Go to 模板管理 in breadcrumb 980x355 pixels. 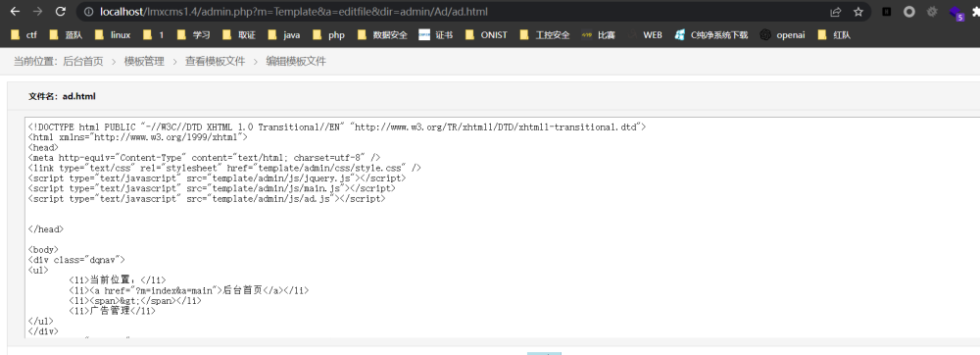pyautogui.click(x=144, y=61)
